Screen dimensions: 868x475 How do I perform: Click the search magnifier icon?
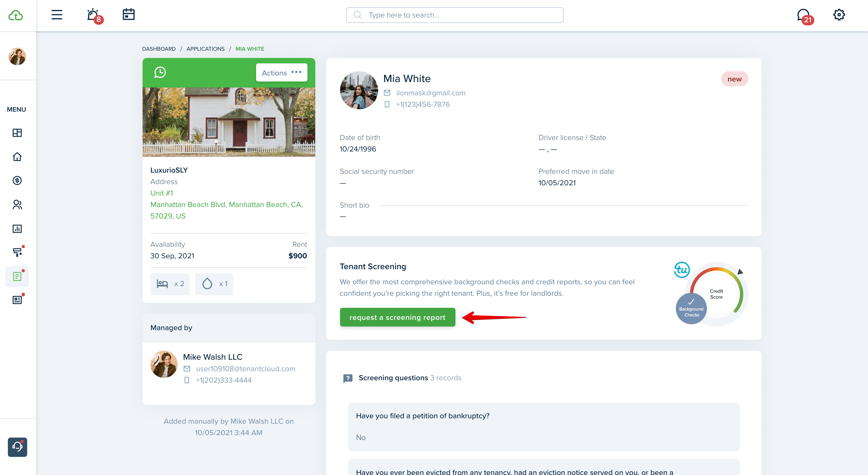(358, 15)
